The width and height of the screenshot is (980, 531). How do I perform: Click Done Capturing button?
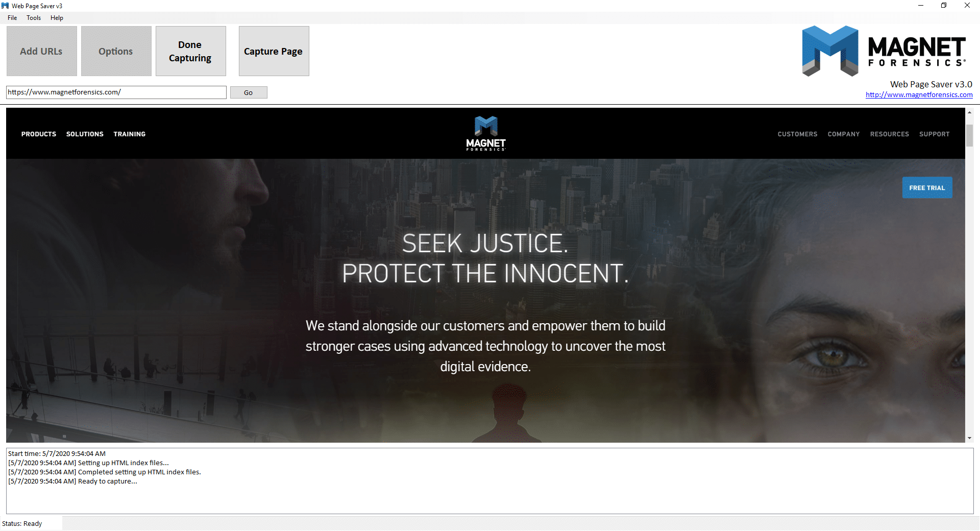pyautogui.click(x=190, y=51)
